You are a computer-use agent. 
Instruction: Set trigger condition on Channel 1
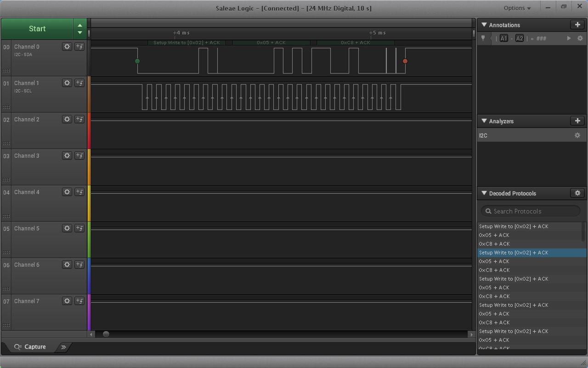[79, 83]
